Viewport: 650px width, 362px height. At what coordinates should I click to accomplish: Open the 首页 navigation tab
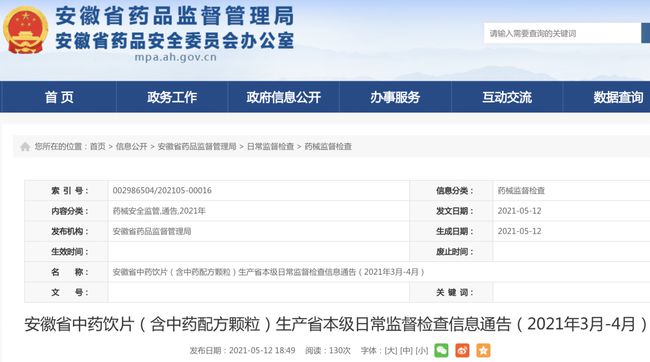tap(59, 97)
